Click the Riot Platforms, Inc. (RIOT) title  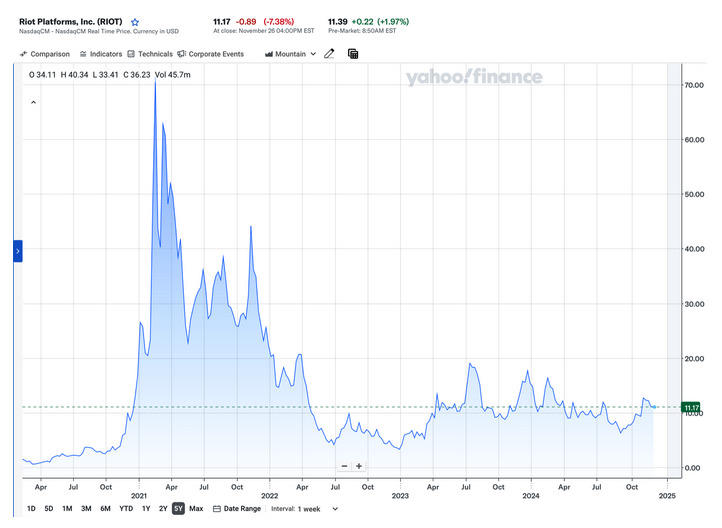[70, 22]
